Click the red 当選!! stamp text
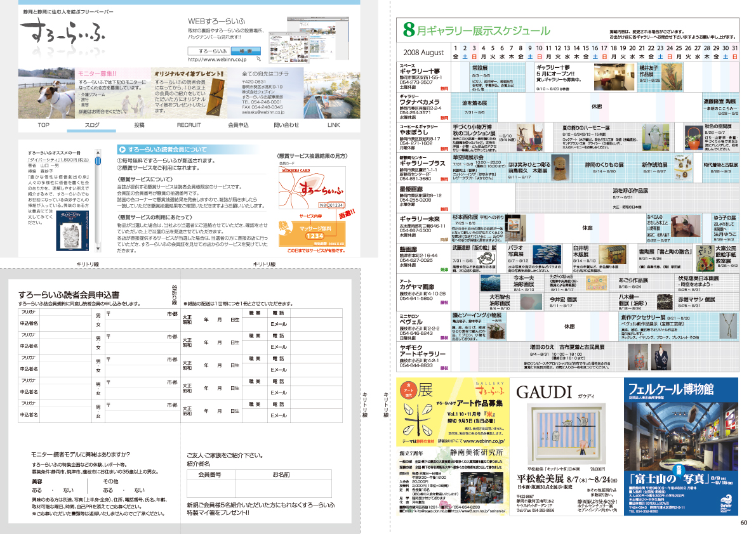Screen dimensions: 756x534 (347, 214)
